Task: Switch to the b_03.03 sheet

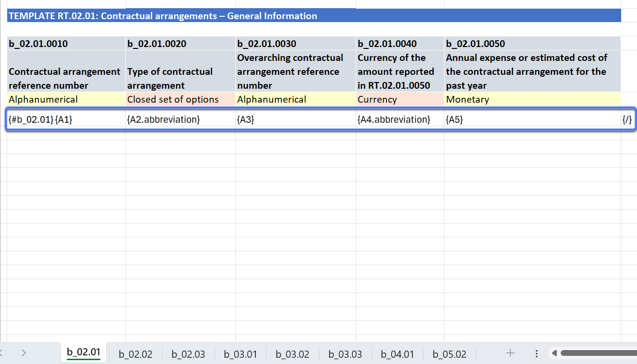Action: [345, 354]
